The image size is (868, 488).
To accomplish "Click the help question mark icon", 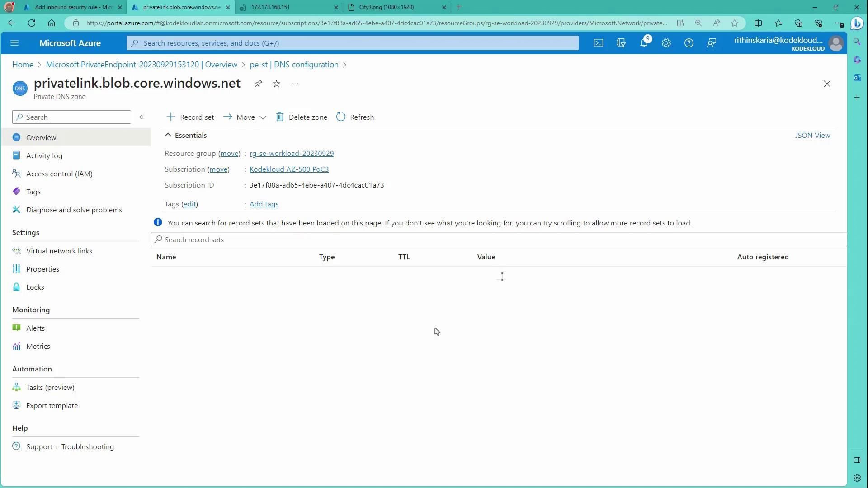I will click(689, 43).
